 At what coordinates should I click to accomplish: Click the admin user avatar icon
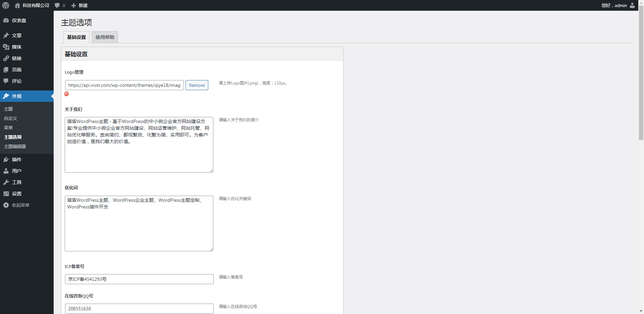point(632,5)
